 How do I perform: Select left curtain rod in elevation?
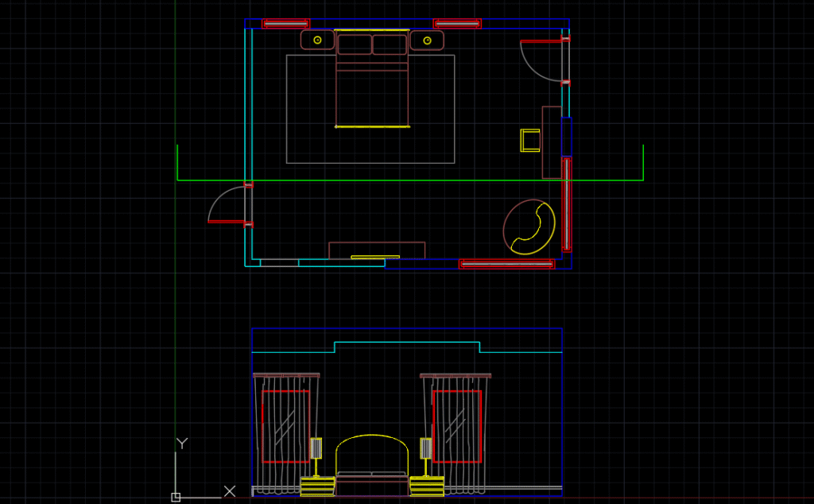click(x=286, y=375)
